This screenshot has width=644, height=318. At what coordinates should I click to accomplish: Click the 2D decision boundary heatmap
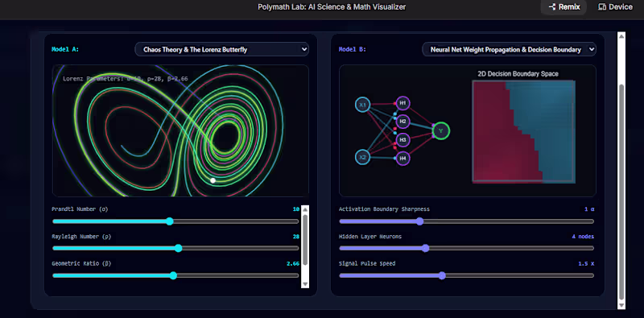[x=524, y=131]
